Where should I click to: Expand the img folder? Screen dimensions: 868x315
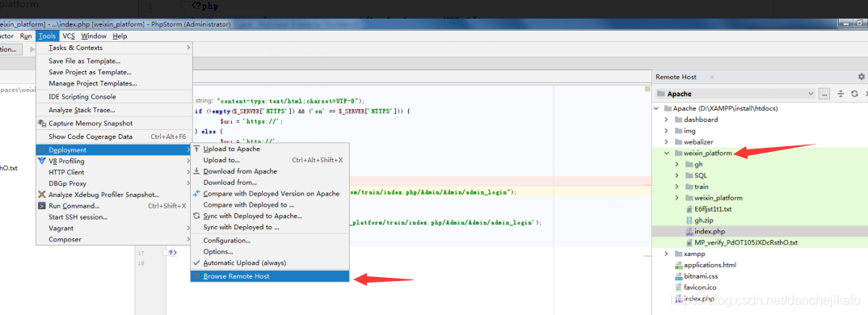(667, 131)
